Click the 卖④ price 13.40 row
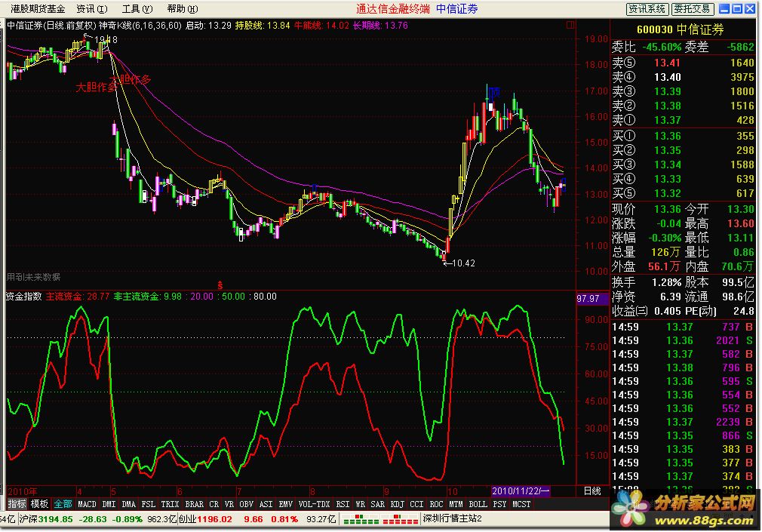This screenshot has height=532, width=762. (683, 77)
